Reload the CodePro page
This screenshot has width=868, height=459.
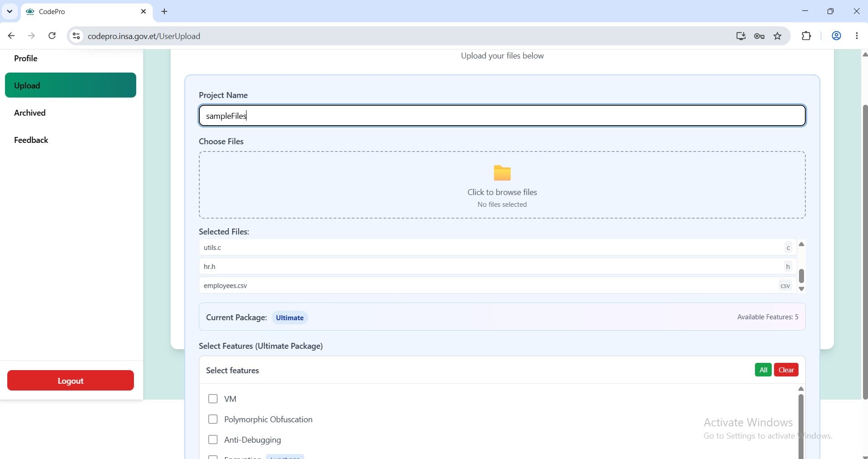pos(52,36)
